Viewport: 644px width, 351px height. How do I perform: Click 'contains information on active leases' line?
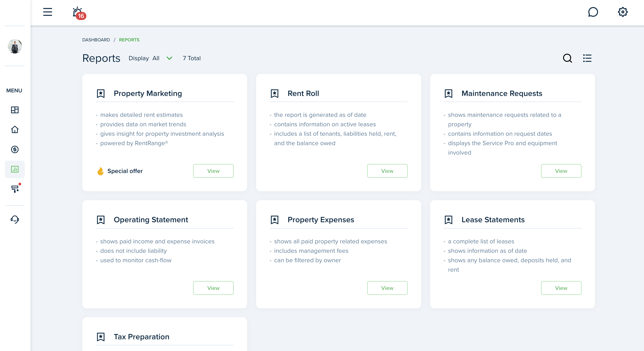pyautogui.click(x=325, y=124)
